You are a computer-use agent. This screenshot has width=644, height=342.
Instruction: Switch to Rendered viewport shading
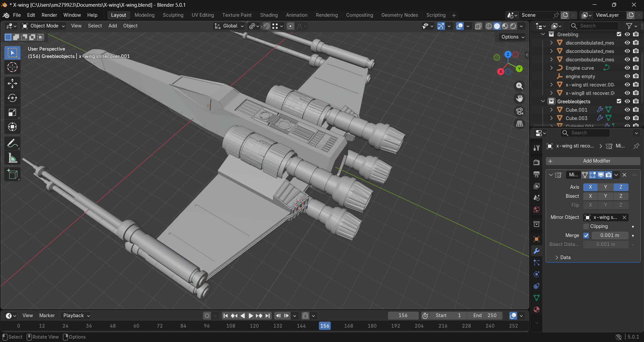point(513,26)
